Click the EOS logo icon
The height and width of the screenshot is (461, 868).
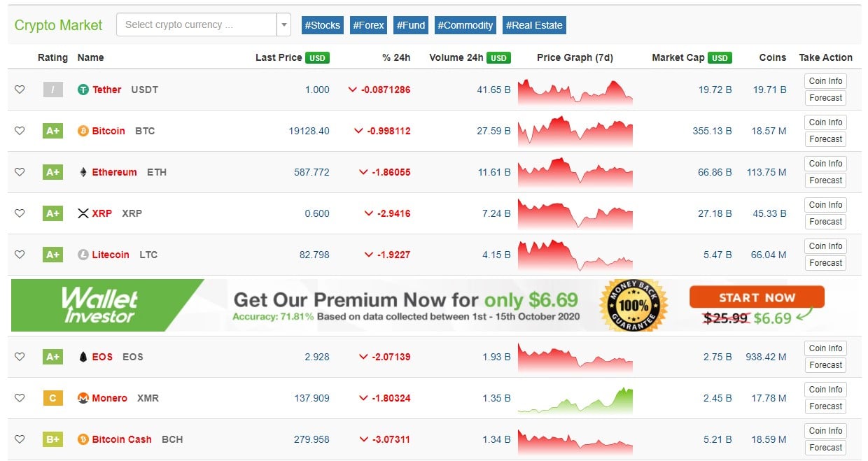point(83,357)
